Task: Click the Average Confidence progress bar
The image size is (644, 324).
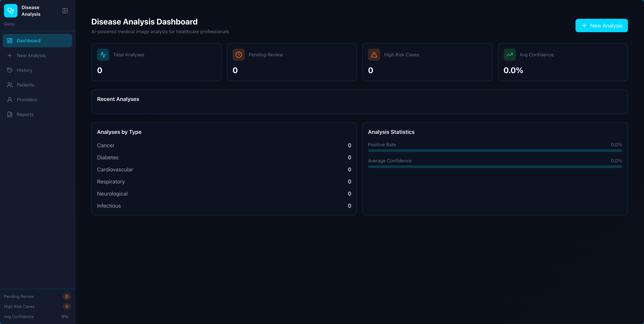Action: click(495, 167)
